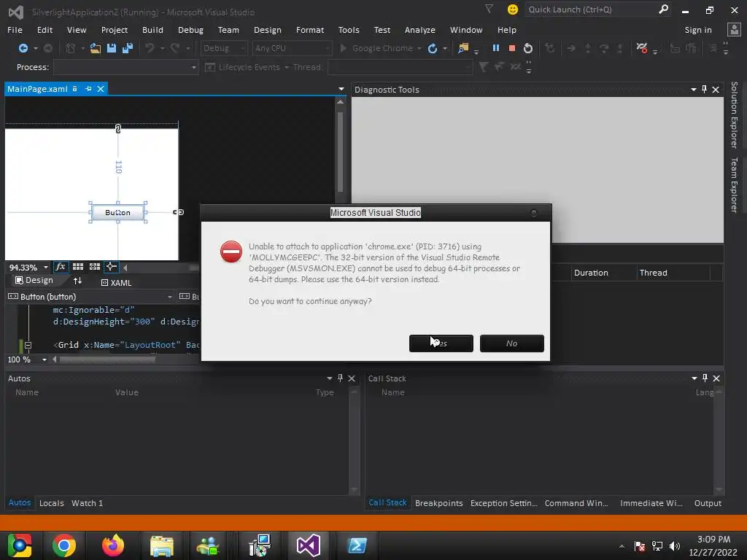Pin the Call Stack panel
The width and height of the screenshot is (747, 560).
(705, 378)
